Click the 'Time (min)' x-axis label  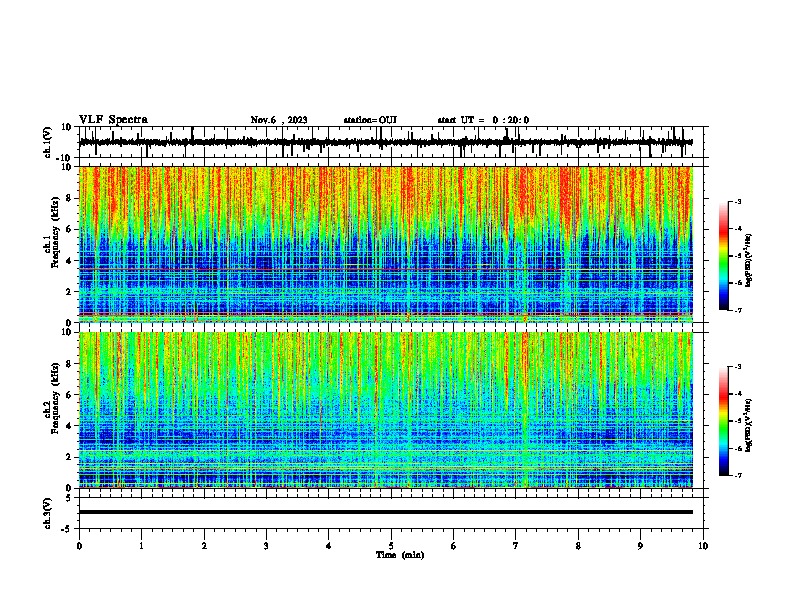click(x=400, y=555)
